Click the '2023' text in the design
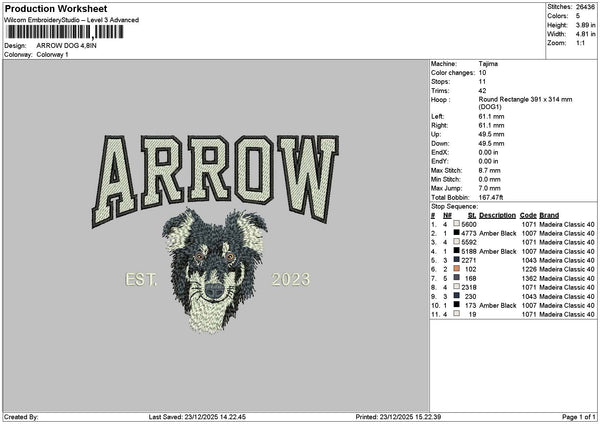This screenshot has height=424, width=600. (291, 279)
